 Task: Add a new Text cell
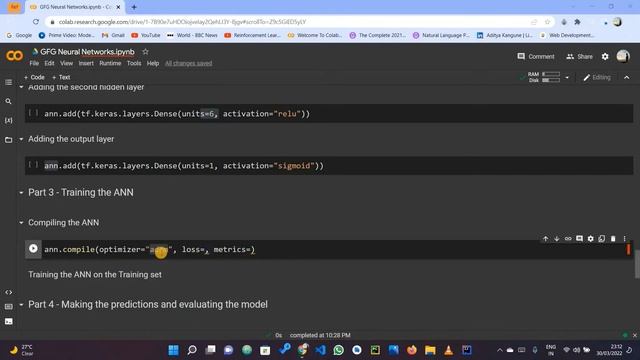click(61, 77)
